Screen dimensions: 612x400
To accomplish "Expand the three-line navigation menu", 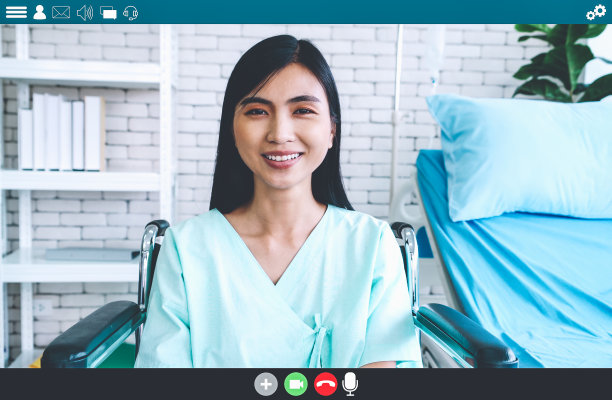I will click(x=16, y=12).
